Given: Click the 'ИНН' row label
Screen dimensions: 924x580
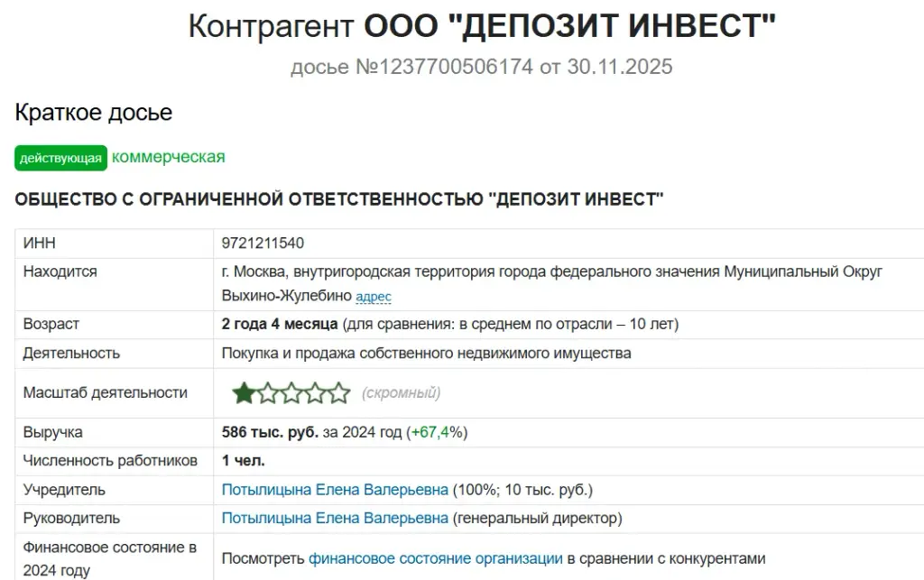Looking at the screenshot, I should 39,244.
